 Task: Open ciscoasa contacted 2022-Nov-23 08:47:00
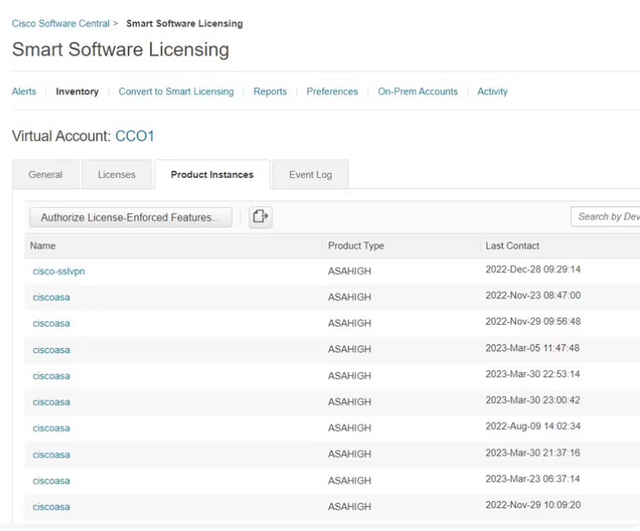click(51, 297)
